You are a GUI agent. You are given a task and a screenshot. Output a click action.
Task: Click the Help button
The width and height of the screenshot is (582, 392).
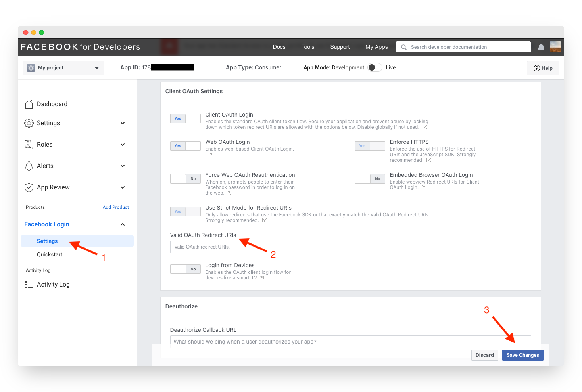(543, 68)
